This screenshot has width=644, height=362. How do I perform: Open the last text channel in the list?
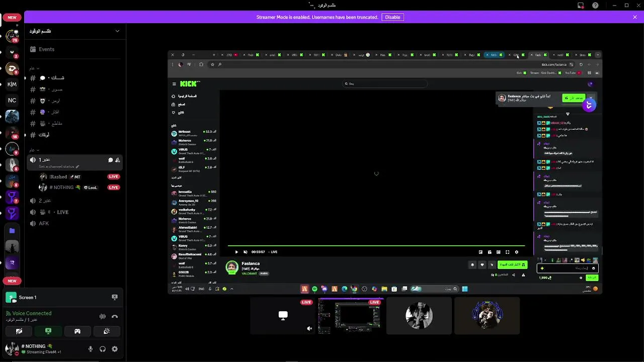(x=75, y=135)
